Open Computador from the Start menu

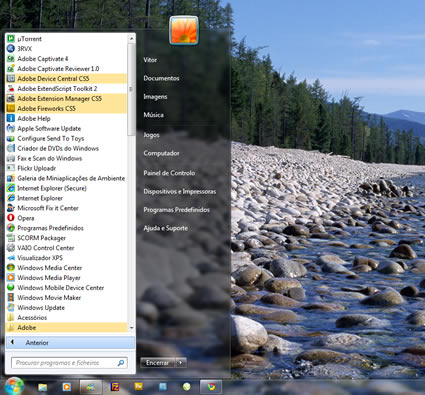coord(161,153)
